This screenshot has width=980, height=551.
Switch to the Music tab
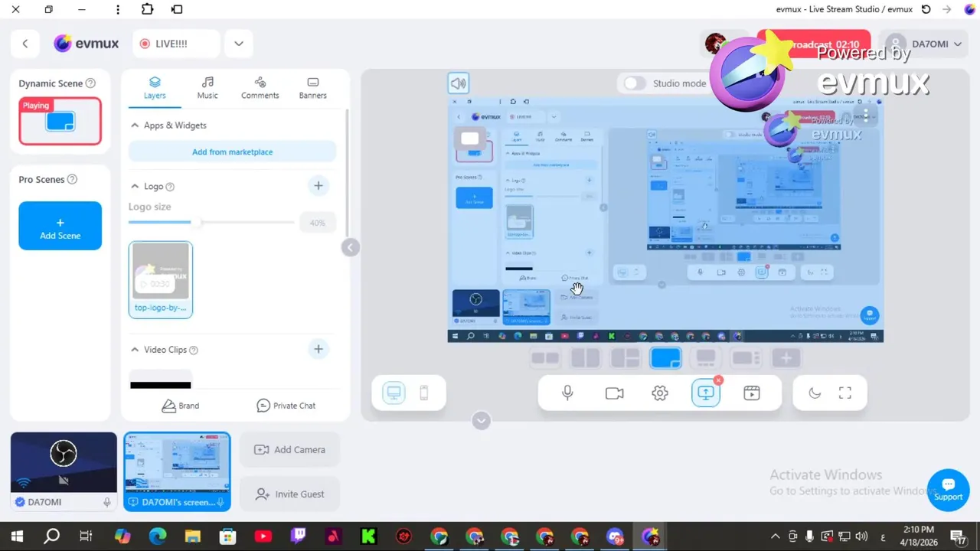point(207,88)
